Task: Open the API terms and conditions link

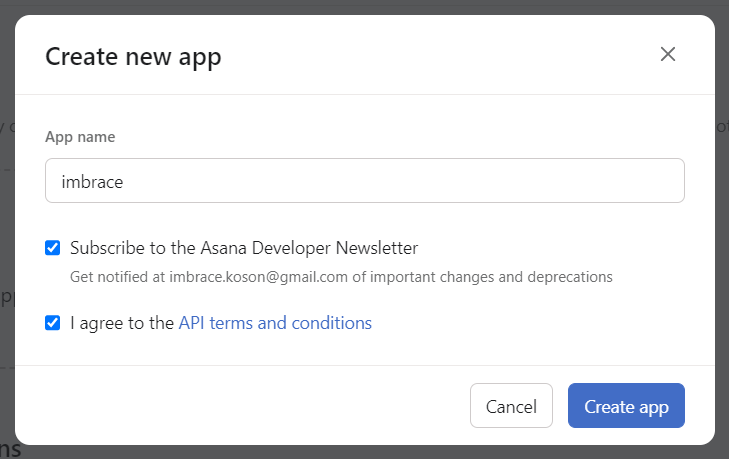Action: 275,323
